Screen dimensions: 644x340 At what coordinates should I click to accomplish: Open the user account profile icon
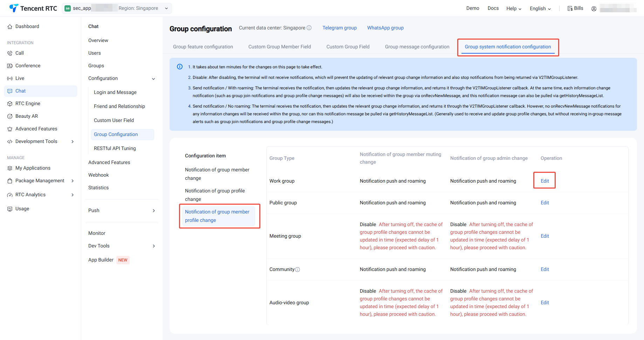[594, 9]
